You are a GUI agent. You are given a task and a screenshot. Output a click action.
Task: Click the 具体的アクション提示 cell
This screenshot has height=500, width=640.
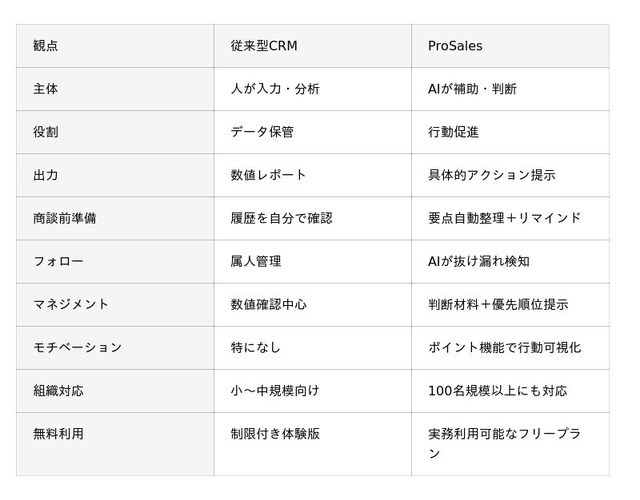coord(491,175)
